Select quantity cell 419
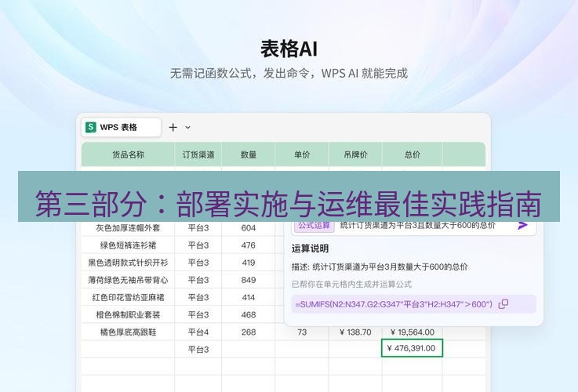Image resolution: width=578 pixels, height=392 pixels. coord(248,263)
